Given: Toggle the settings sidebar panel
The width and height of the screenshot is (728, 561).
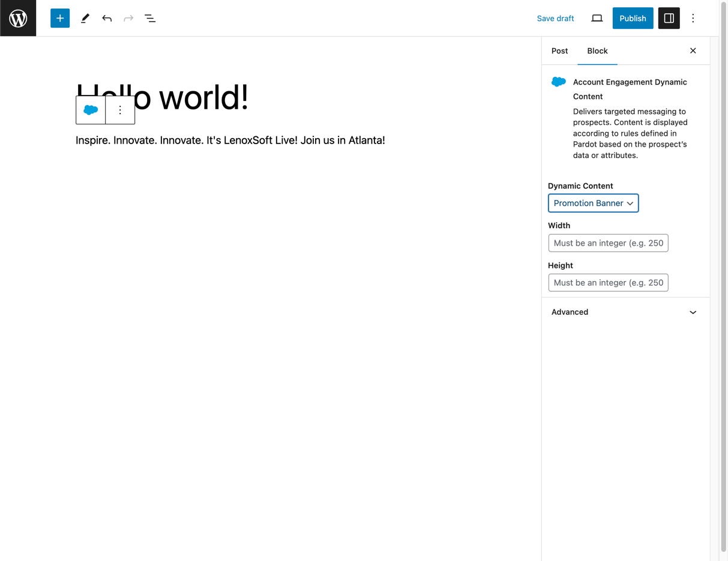Looking at the screenshot, I should pos(669,18).
